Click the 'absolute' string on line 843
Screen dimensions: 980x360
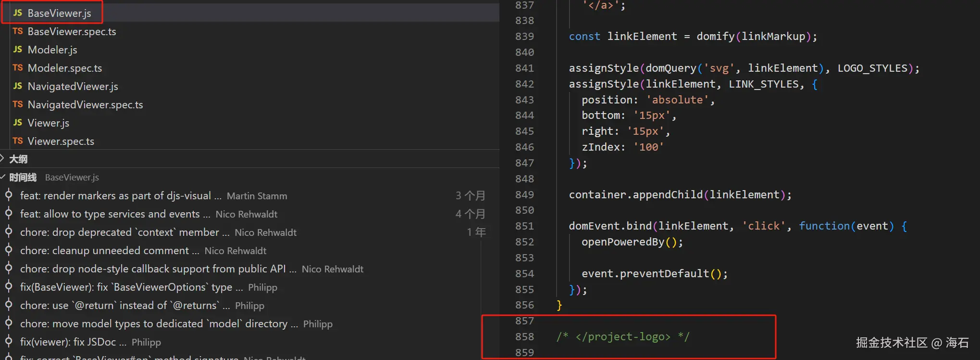click(678, 100)
